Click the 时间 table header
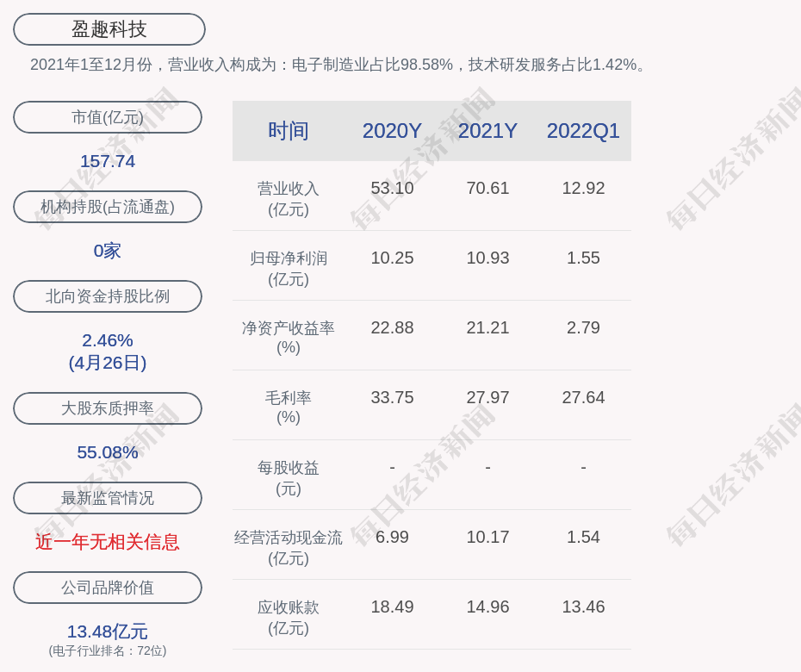The width and height of the screenshot is (801, 672). [x=289, y=131]
